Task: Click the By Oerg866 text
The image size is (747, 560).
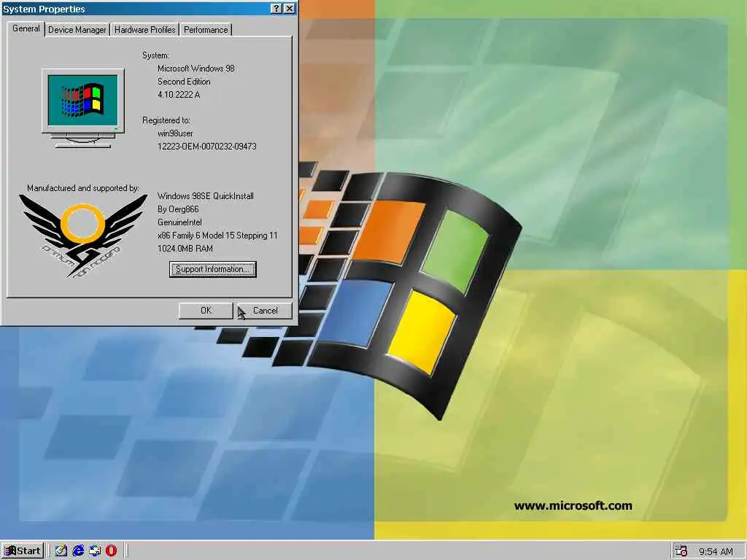Action: coord(178,209)
